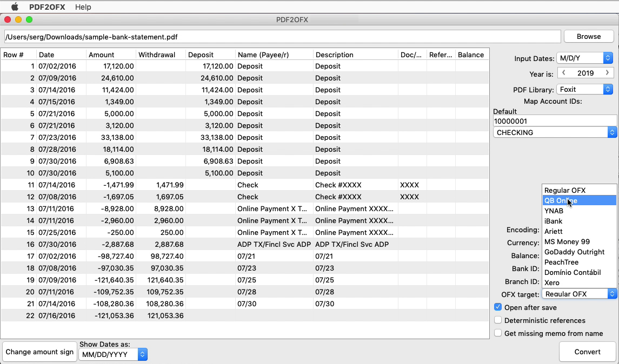Open the Input Dates dropdown
This screenshot has width=619, height=364.
click(x=584, y=58)
